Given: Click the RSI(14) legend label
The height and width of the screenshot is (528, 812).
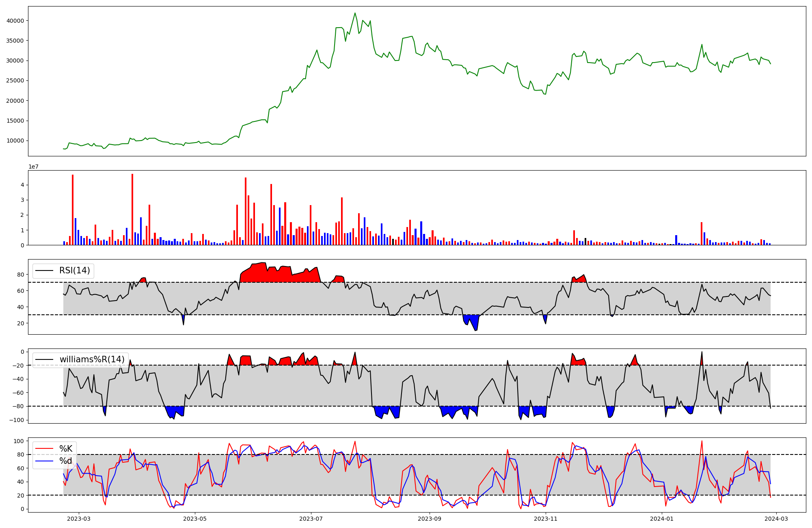Looking at the screenshot, I should click(x=75, y=270).
